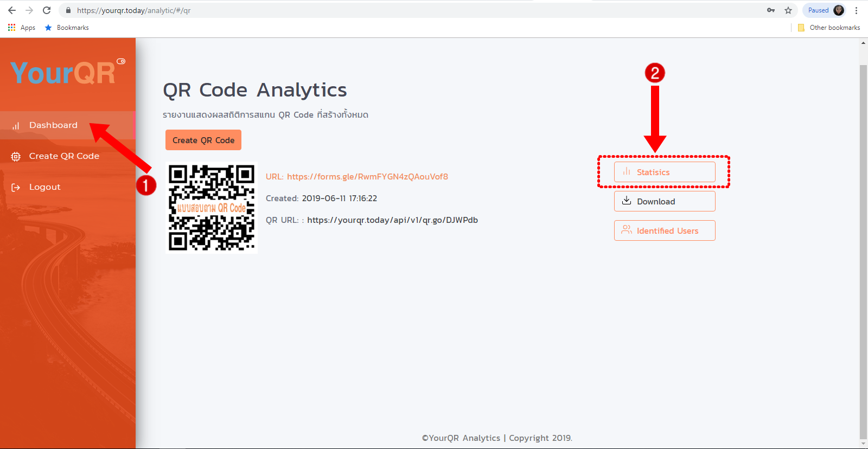Click the YourQR logo
Image resolution: width=868 pixels, height=449 pixels.
click(x=63, y=73)
